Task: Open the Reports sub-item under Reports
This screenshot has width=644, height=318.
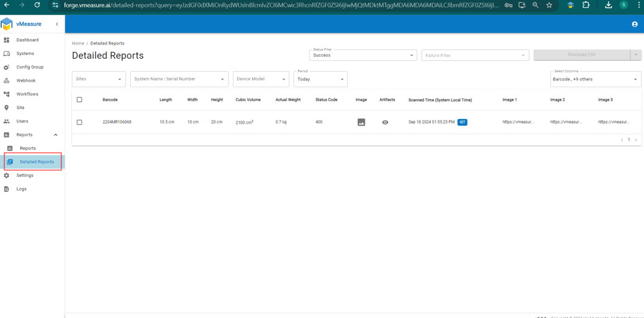Action: click(x=28, y=148)
